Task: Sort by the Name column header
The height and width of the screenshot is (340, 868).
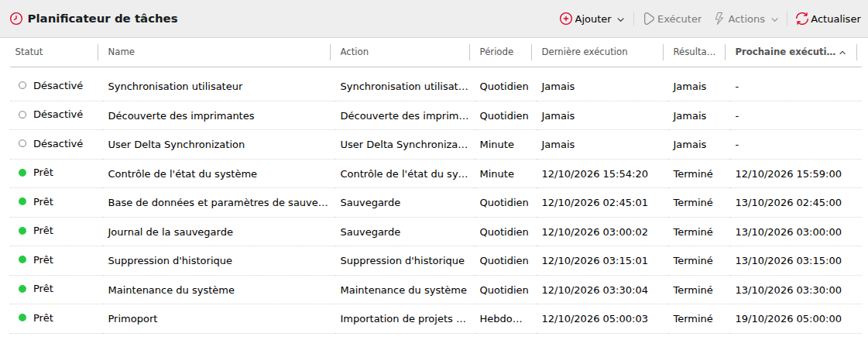Action: click(122, 51)
